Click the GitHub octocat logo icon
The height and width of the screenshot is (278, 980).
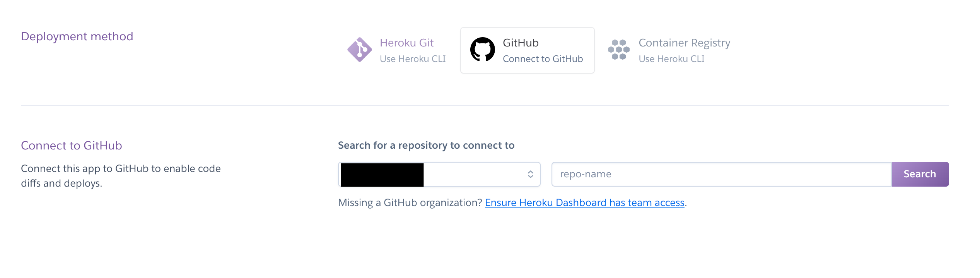click(482, 50)
